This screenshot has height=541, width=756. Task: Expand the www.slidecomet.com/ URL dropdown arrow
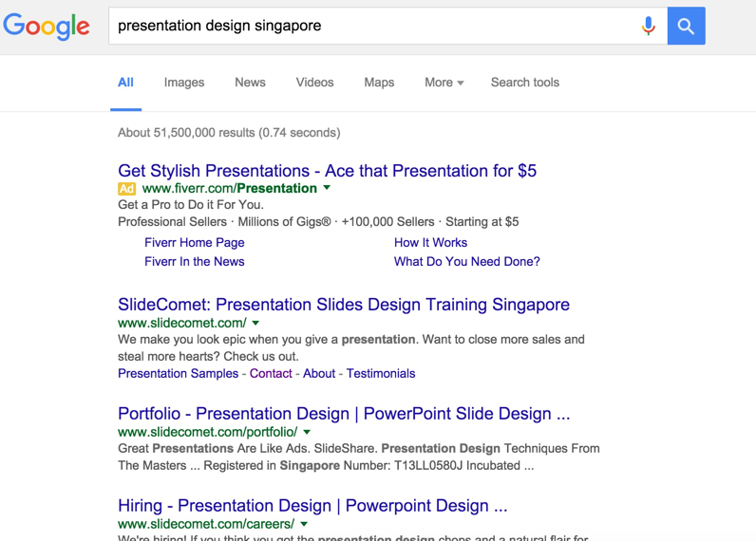click(255, 323)
